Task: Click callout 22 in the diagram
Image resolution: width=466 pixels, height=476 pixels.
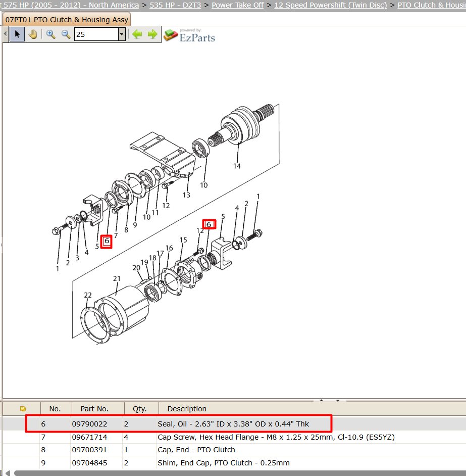Action: (88, 295)
